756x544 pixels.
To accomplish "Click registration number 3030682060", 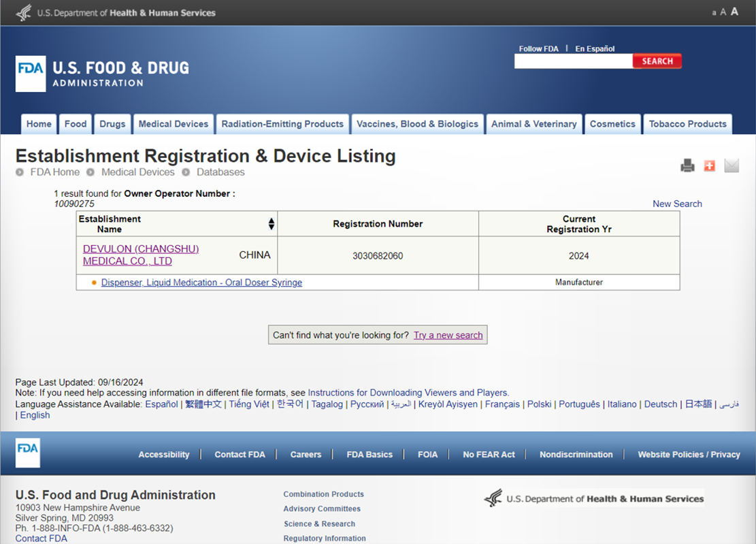I will point(378,256).
